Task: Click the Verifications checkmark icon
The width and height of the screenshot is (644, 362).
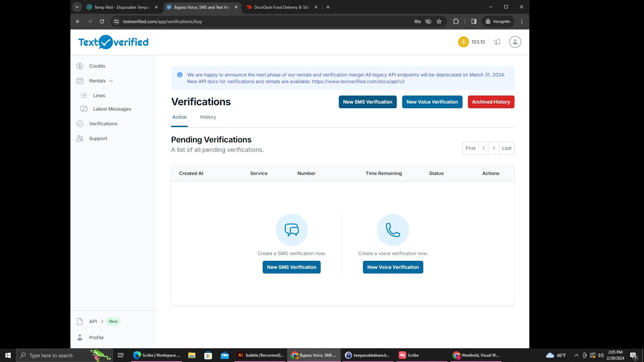Action: pos(80,124)
